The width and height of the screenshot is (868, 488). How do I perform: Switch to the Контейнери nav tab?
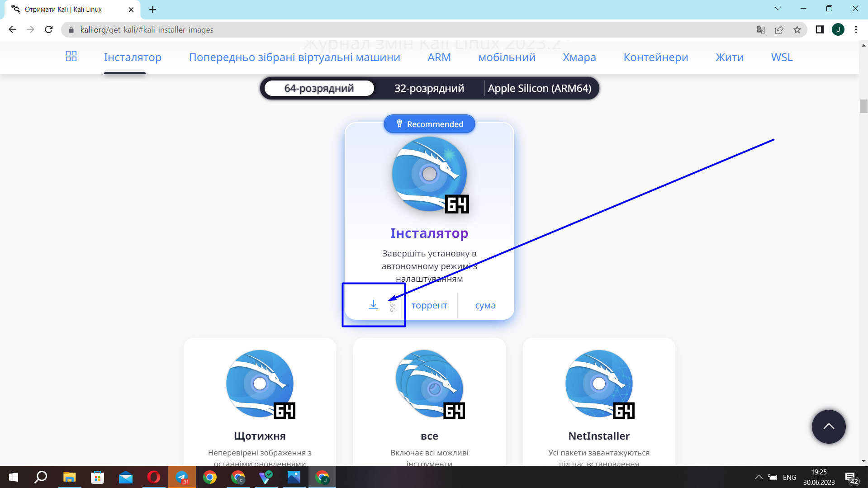[656, 57]
